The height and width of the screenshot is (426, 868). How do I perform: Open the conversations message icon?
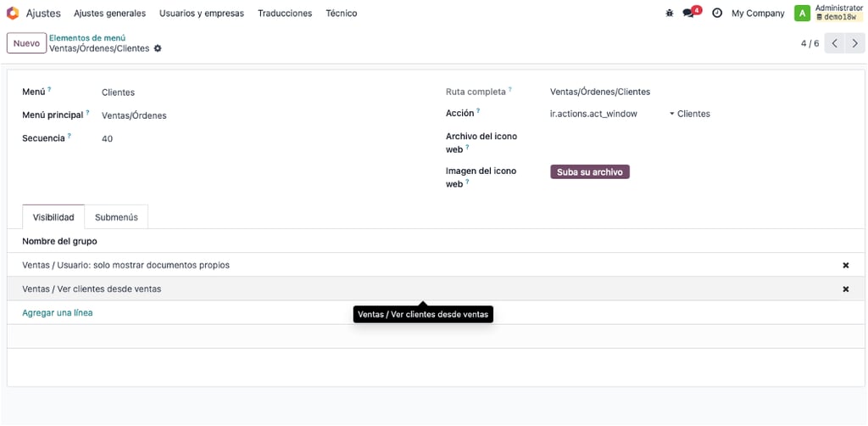coord(688,13)
